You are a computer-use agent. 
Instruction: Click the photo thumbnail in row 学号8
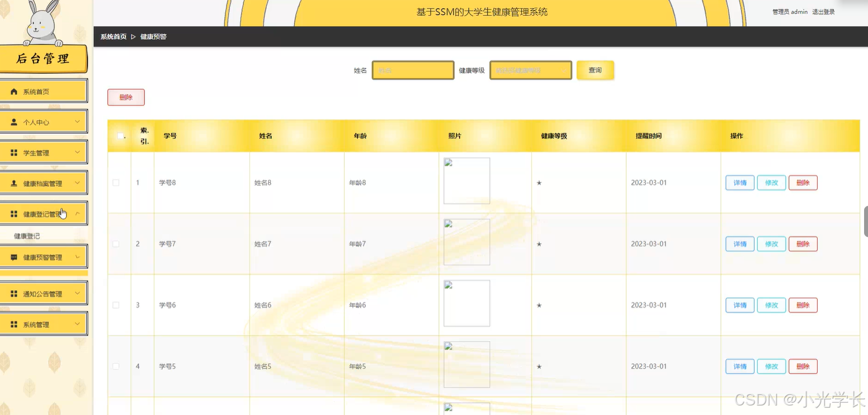click(467, 181)
